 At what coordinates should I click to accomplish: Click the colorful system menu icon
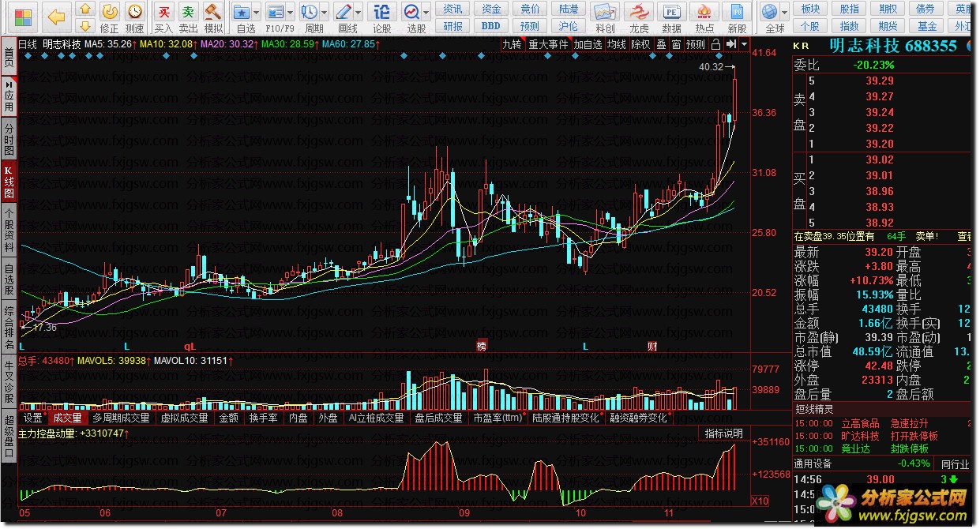[x=24, y=16]
